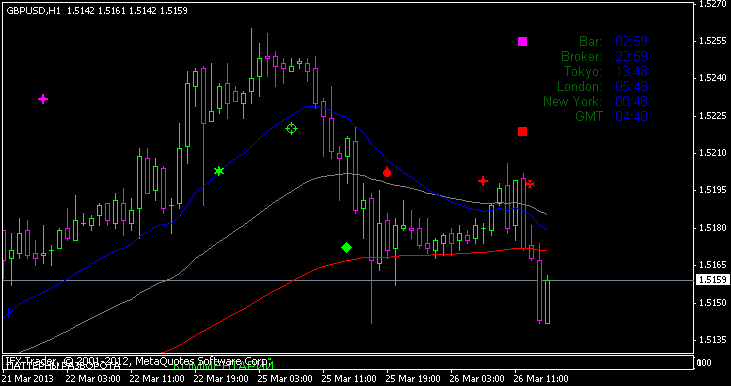Click the magenta cross marker

click(43, 99)
